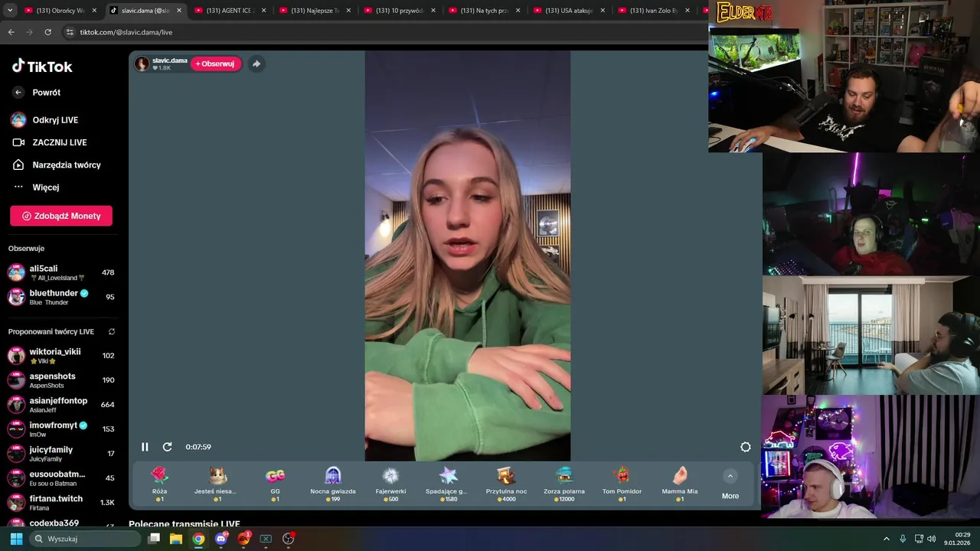Image resolution: width=980 pixels, height=551 pixels.
Task: Send the Tom Pomidor gift
Action: tap(622, 484)
